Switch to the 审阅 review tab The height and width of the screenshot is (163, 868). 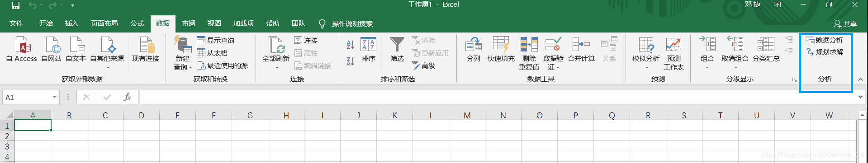[189, 23]
